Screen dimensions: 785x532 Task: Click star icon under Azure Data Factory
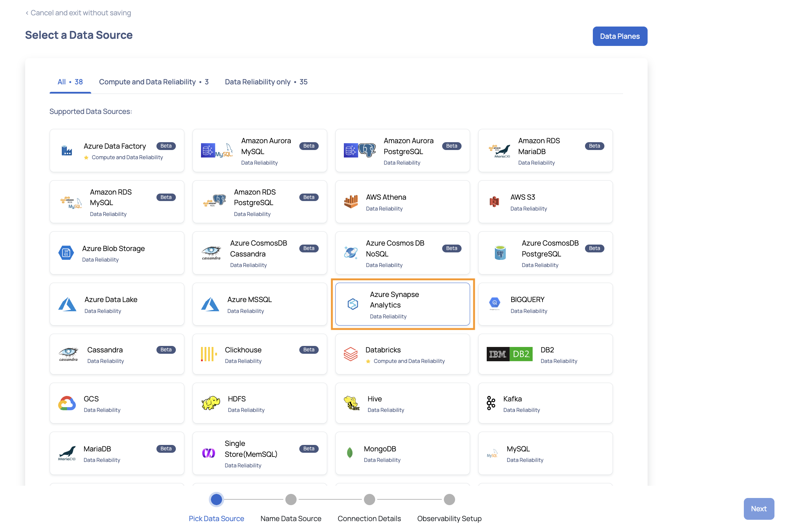click(x=86, y=157)
